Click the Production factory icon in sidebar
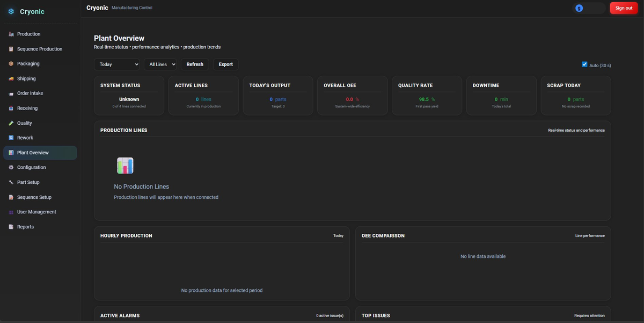The image size is (644, 323). 11,34
